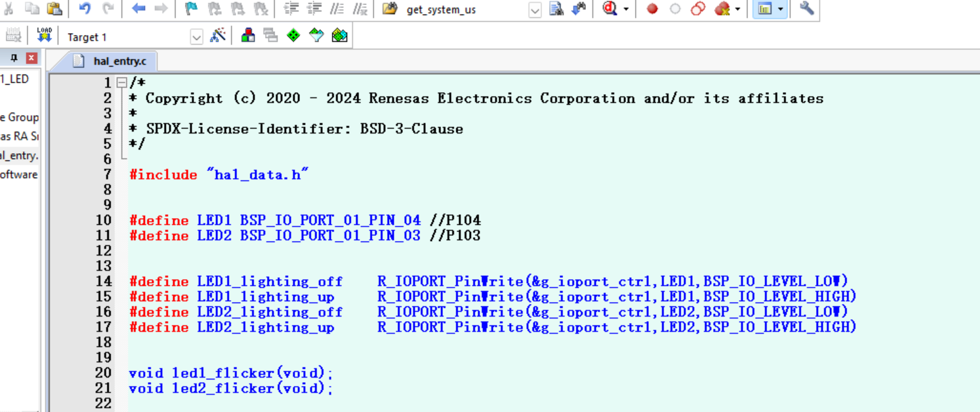Insert a bookmark with the flag icon
This screenshot has height=412, width=980.
(191, 8)
